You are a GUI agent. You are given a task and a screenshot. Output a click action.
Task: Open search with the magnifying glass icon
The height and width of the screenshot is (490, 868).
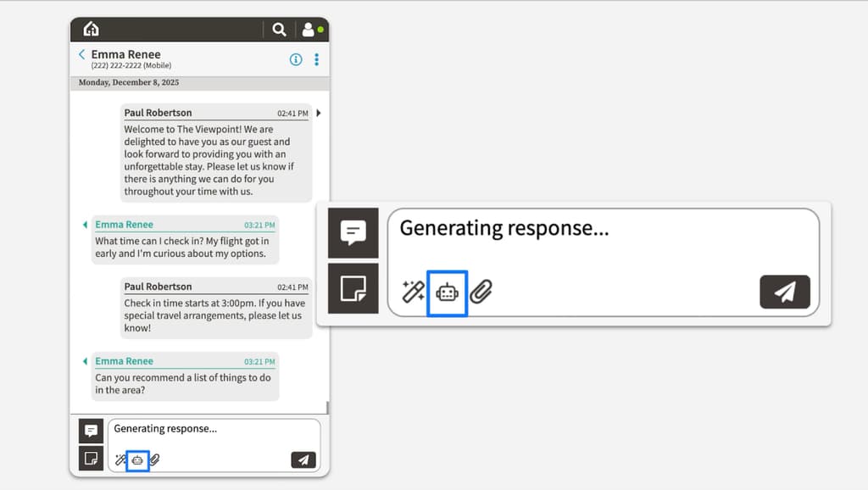(279, 28)
